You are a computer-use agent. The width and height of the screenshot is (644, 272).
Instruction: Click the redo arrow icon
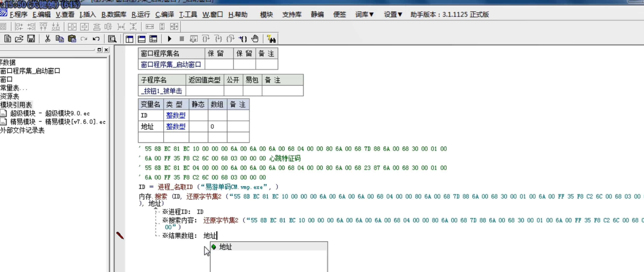coord(84,39)
